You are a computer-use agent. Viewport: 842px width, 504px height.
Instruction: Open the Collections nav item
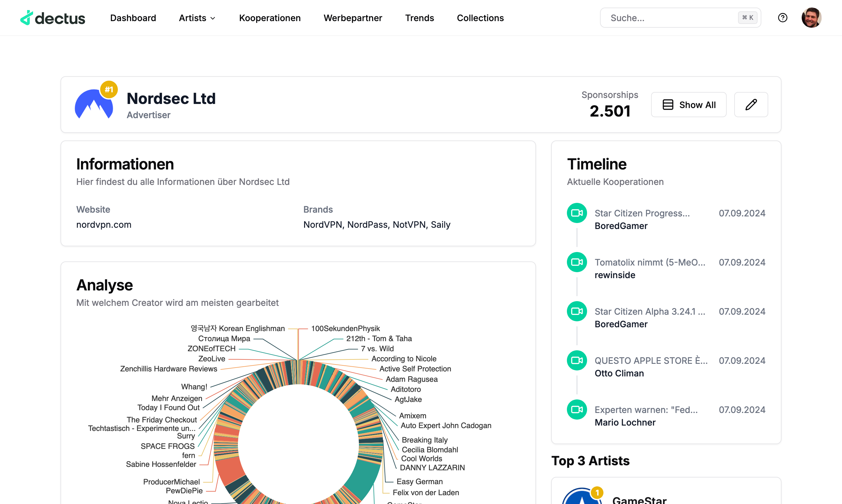[480, 18]
